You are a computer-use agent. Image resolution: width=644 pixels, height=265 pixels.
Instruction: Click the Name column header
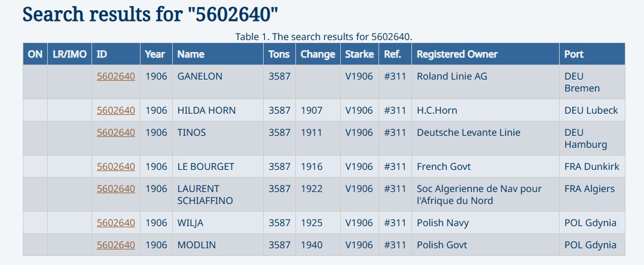tap(191, 54)
